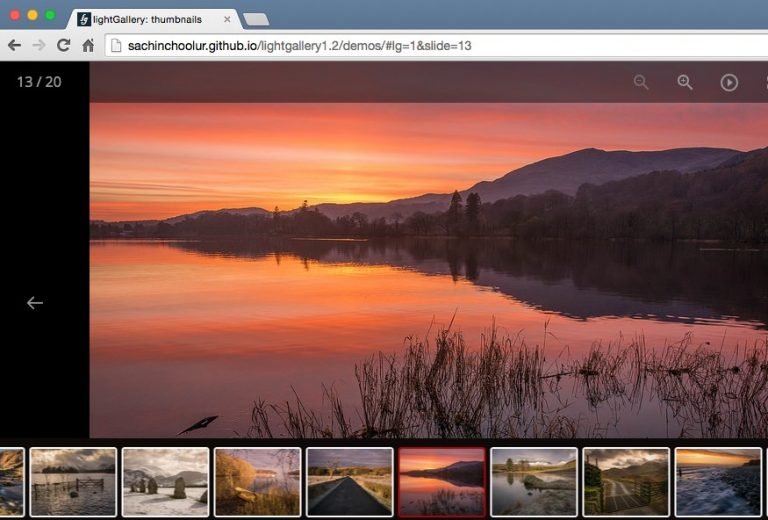Screen dimensions: 768x520
Task: Click the browser forward button
Action: (x=39, y=45)
